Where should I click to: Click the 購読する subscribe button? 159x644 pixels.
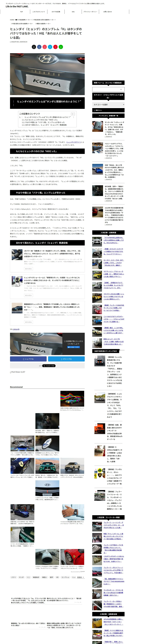click(108, 110)
